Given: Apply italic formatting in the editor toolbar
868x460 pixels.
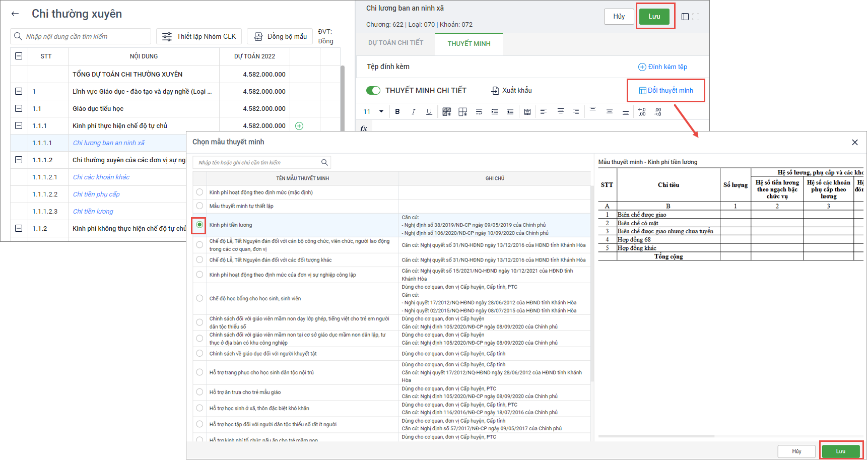Looking at the screenshot, I should [413, 112].
